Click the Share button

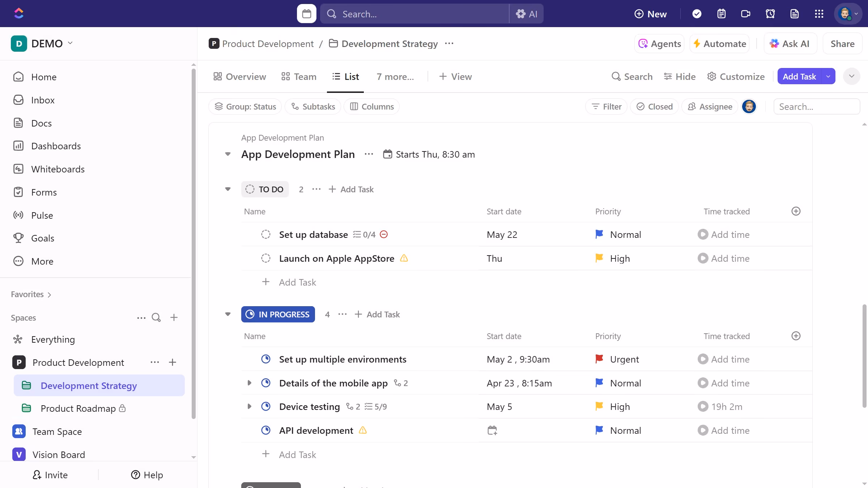click(x=842, y=43)
